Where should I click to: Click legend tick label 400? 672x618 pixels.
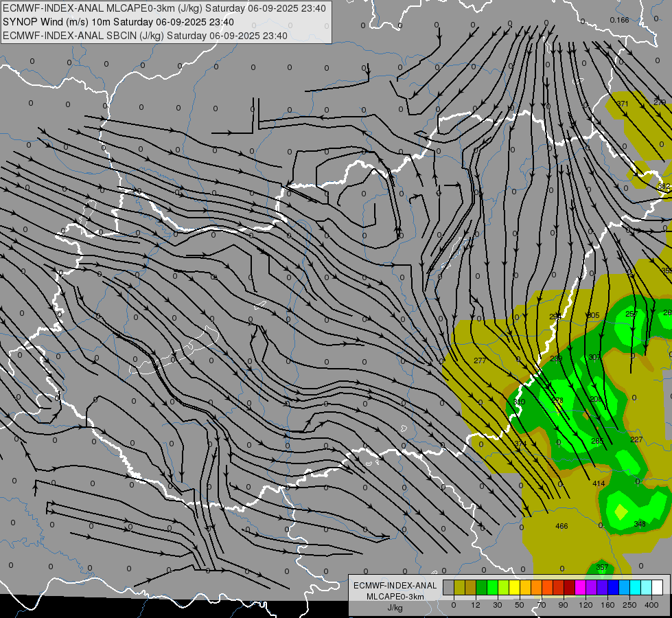(x=651, y=606)
